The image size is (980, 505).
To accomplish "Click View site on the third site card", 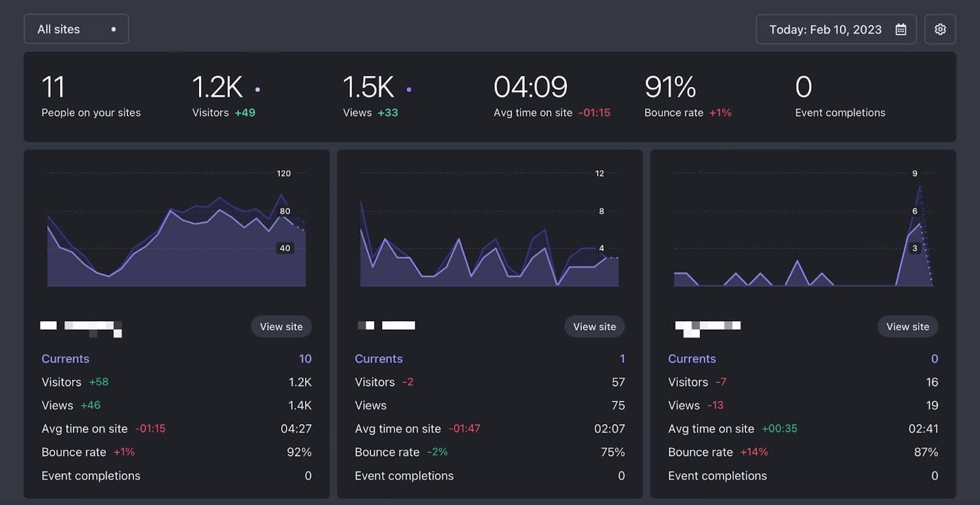I will click(907, 327).
